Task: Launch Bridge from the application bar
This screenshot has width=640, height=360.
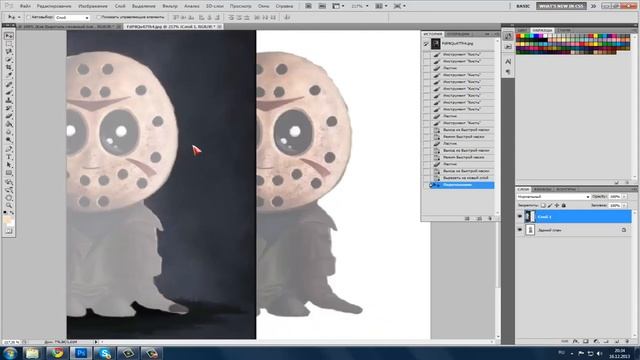Action: (x=309, y=6)
